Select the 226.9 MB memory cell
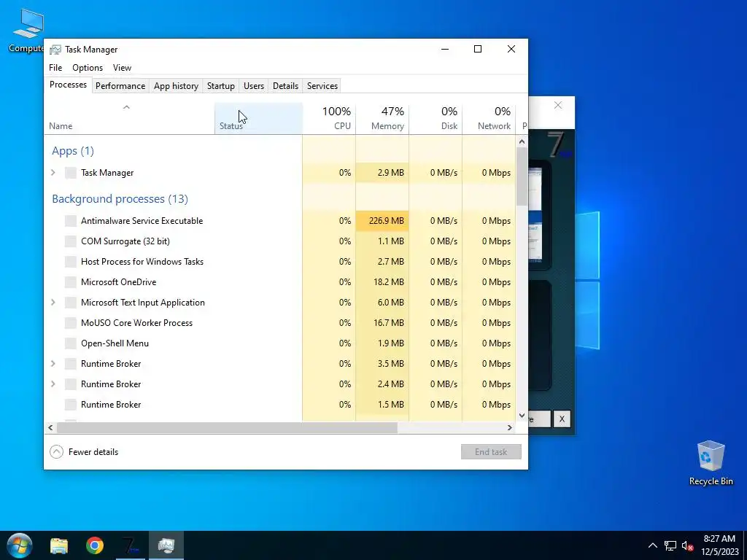The height and width of the screenshot is (560, 747). point(382,220)
